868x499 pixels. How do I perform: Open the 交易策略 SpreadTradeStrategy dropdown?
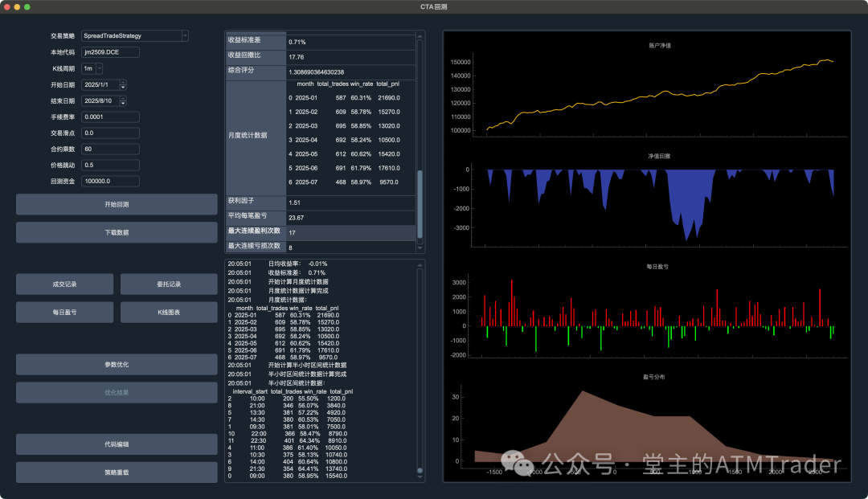click(x=135, y=36)
